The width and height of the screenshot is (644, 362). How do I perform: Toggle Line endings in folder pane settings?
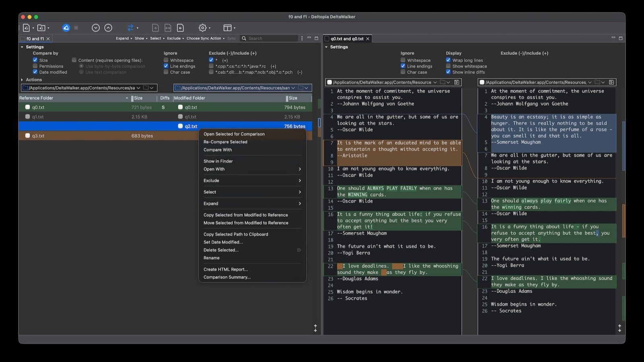tap(166, 66)
